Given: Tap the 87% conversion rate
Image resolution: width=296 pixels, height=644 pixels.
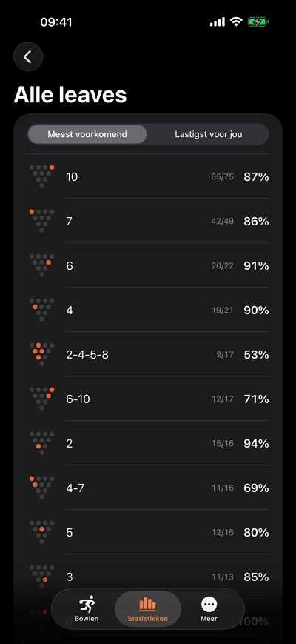Looking at the screenshot, I should click(256, 177).
